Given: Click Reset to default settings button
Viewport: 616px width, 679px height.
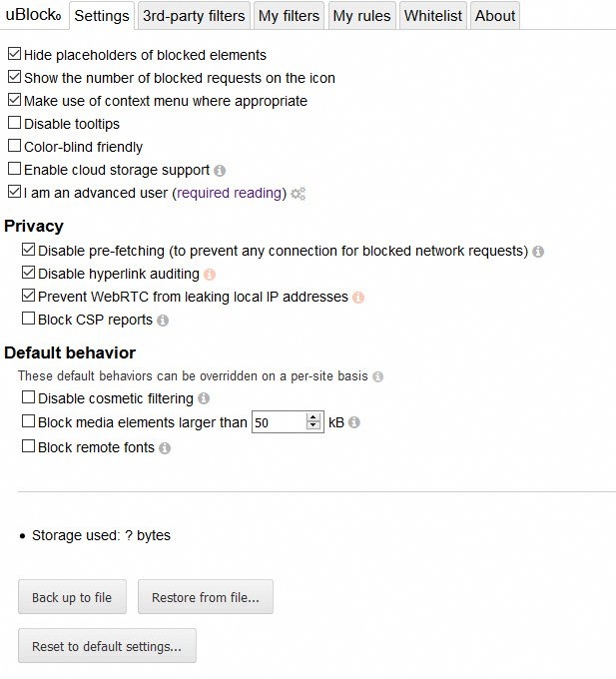Looking at the screenshot, I should 107,646.
